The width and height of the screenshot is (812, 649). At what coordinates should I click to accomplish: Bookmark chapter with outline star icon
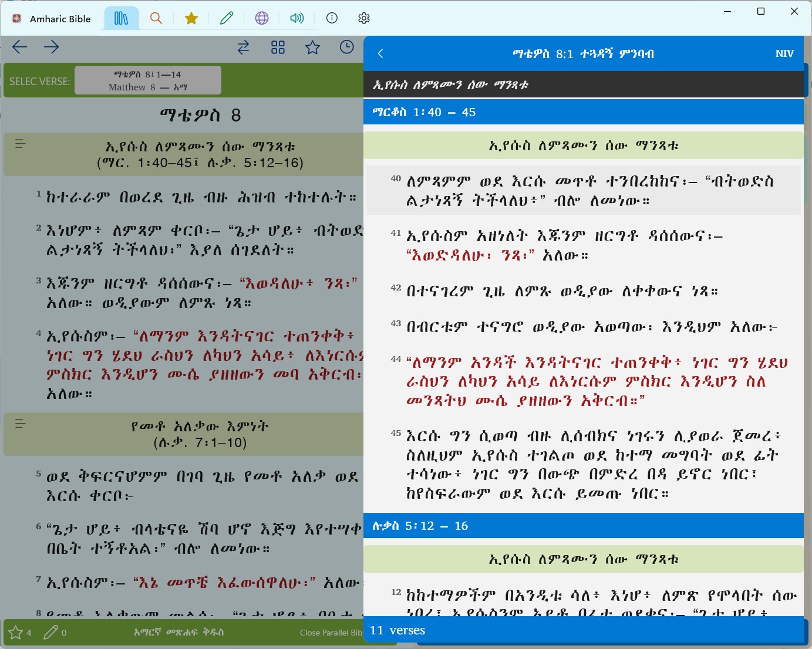coord(312,48)
